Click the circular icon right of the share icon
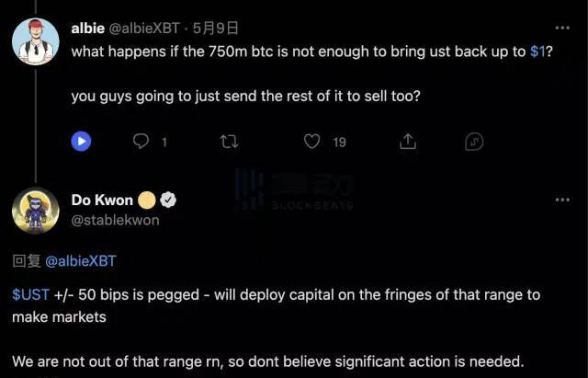Image resolution: width=588 pixels, height=378 pixels. point(474,142)
